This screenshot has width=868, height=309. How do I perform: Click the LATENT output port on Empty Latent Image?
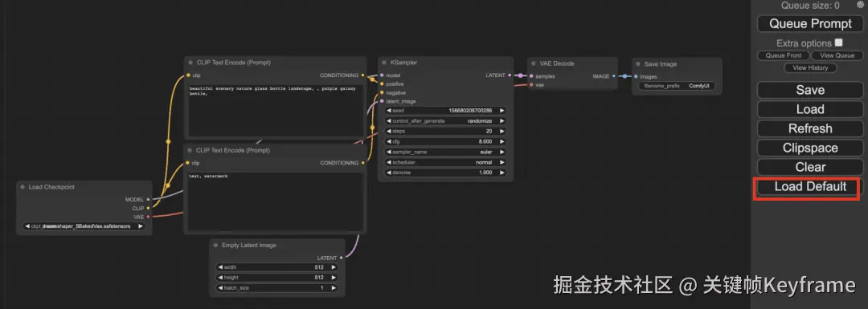point(342,258)
